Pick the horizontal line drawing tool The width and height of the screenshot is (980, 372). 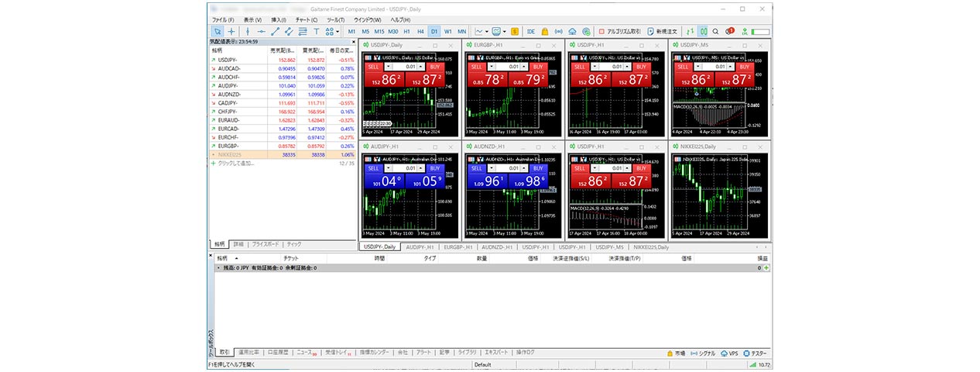coord(262,32)
